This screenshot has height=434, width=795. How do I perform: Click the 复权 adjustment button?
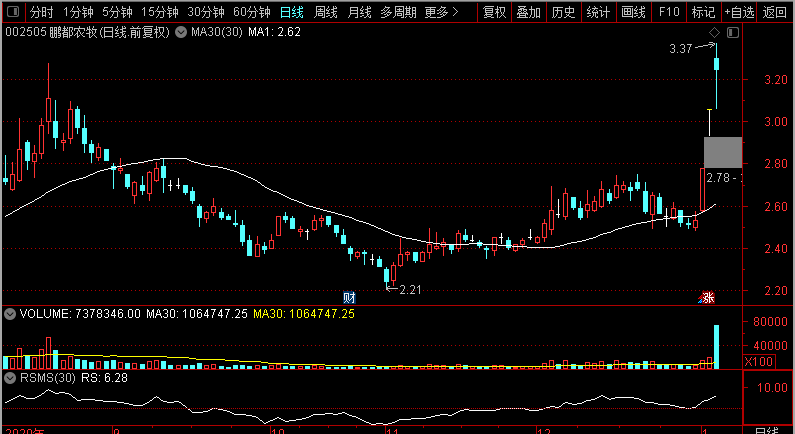[495, 13]
